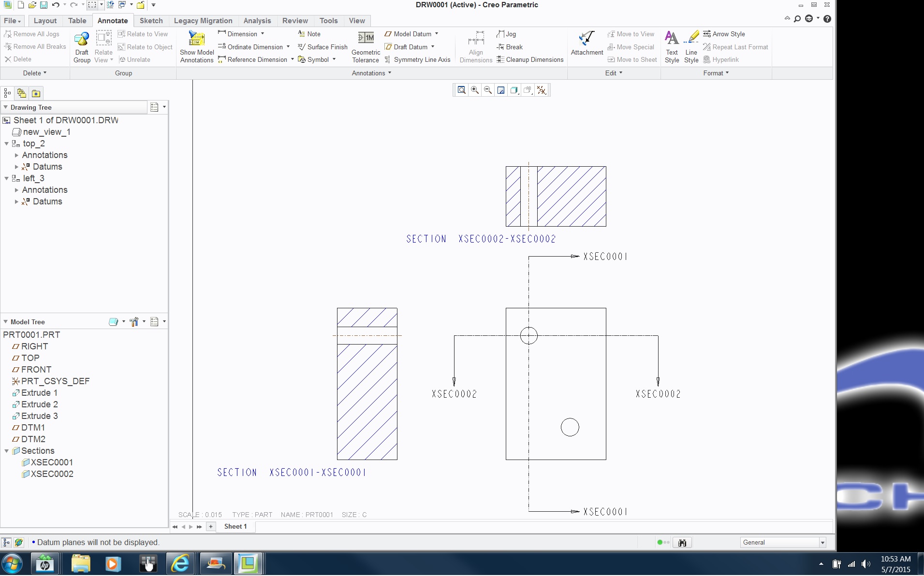The image size is (924, 576).
Task: Click the Zoom Out icon
Action: (x=488, y=90)
